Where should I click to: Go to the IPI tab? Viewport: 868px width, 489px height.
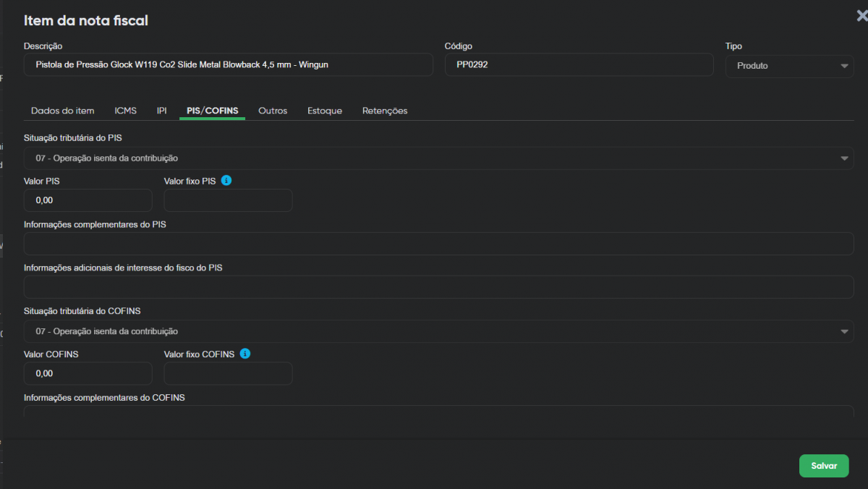[x=162, y=111]
